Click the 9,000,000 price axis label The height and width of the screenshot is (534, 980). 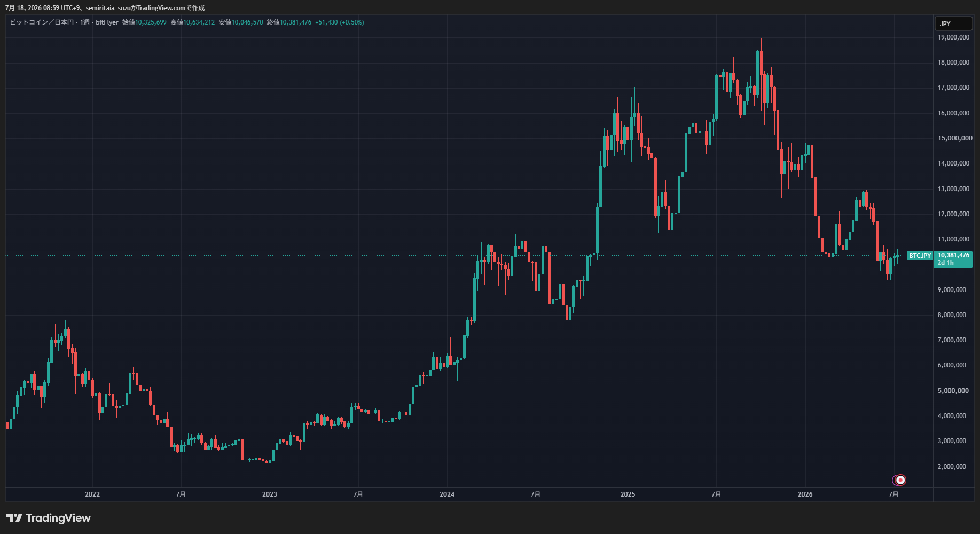pyautogui.click(x=952, y=290)
